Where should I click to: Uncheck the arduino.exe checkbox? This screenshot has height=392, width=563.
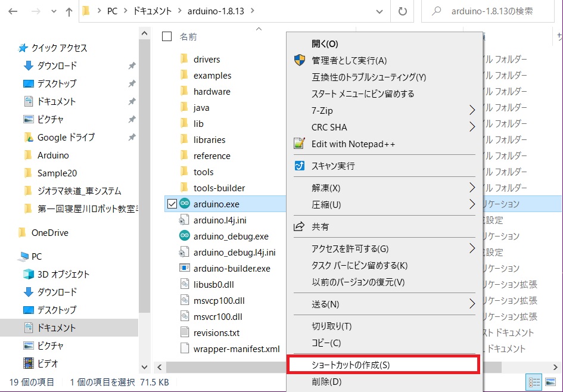pyautogui.click(x=172, y=204)
